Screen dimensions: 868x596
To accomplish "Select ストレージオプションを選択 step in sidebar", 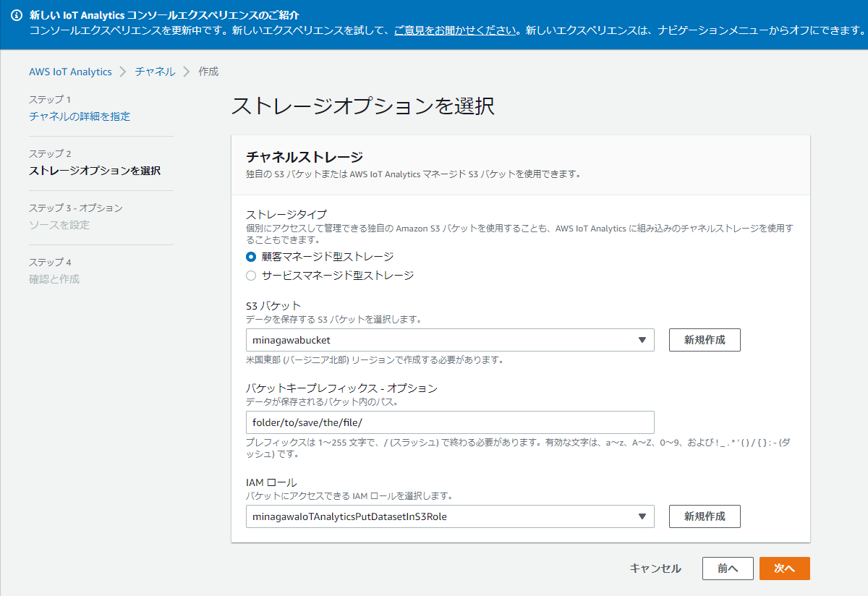I will (95, 171).
